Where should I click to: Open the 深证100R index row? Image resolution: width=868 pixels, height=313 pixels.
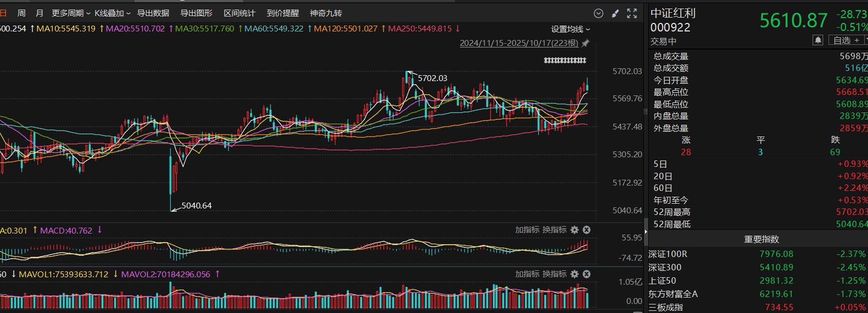[x=758, y=254]
